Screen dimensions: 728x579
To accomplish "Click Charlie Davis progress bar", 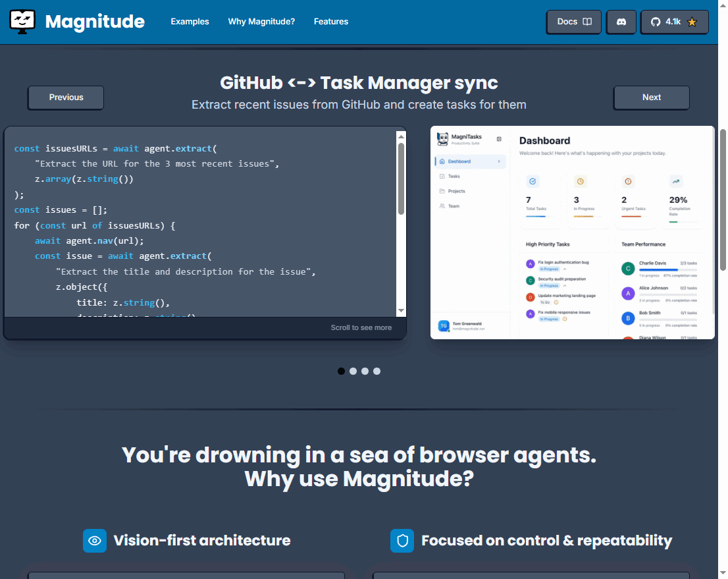I will pos(667,270).
